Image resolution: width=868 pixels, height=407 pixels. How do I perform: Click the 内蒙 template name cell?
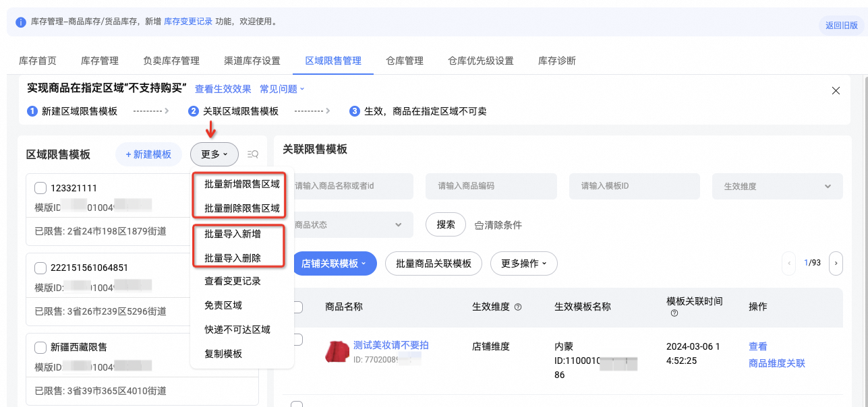tap(564, 346)
